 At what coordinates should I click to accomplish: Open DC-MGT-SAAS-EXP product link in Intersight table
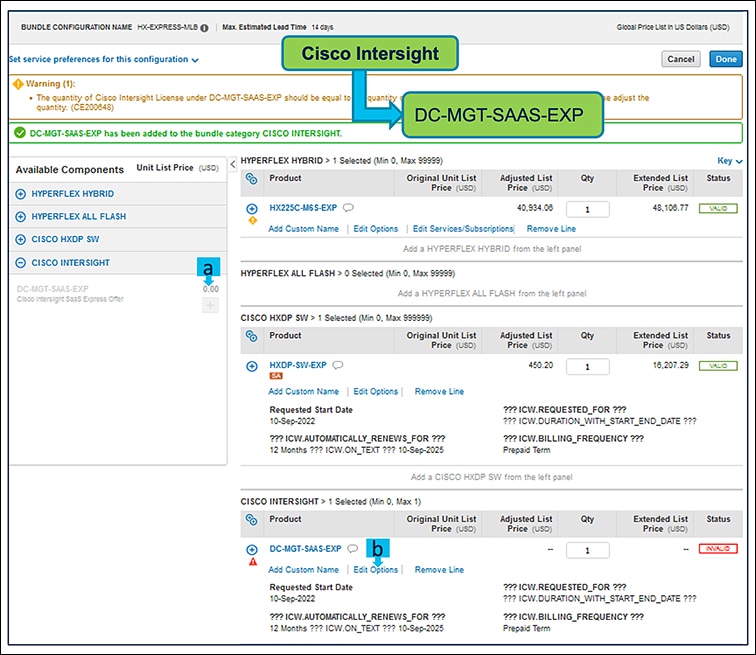(x=305, y=548)
